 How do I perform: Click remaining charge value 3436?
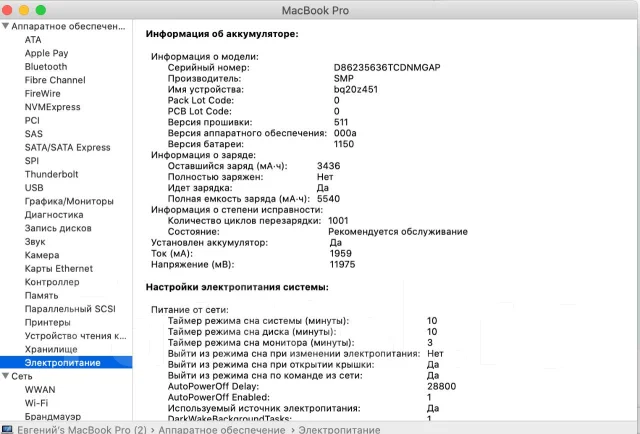(328, 166)
